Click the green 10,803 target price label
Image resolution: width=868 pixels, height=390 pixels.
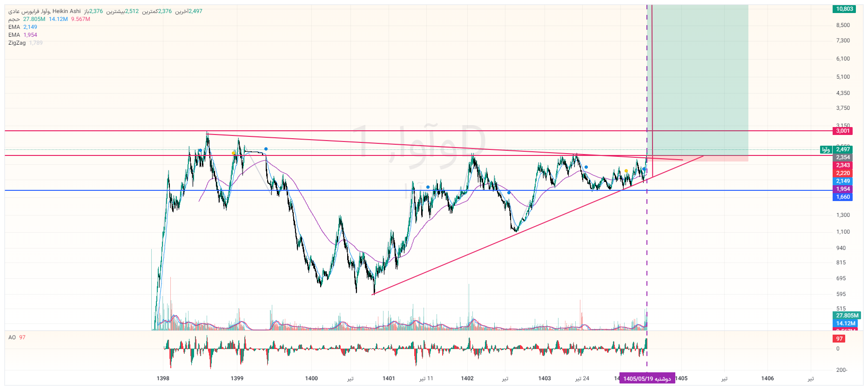point(844,9)
